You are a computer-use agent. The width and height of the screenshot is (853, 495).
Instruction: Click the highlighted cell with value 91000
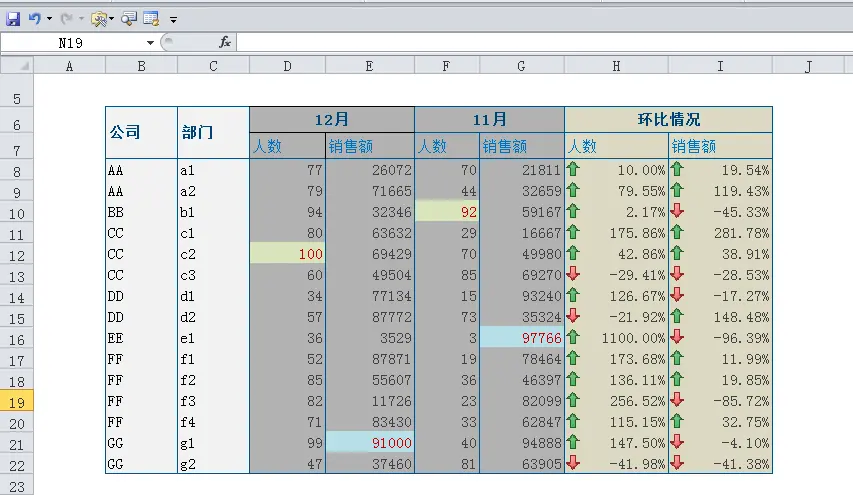(369, 443)
